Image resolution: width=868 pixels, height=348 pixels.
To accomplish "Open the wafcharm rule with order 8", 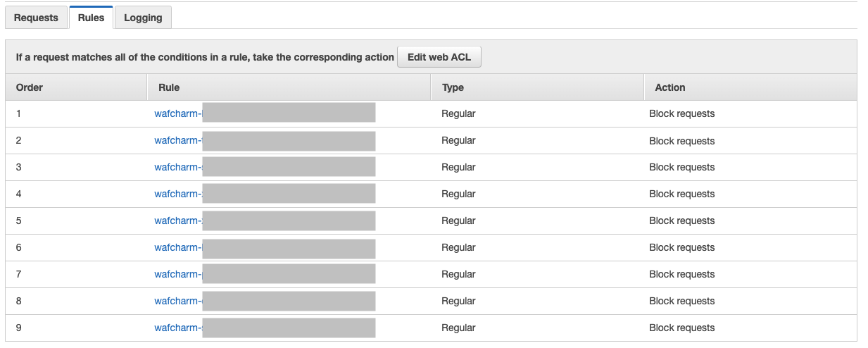I will [177, 301].
